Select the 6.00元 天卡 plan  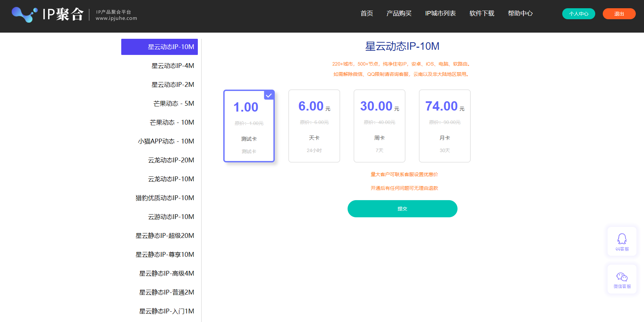[x=314, y=126]
